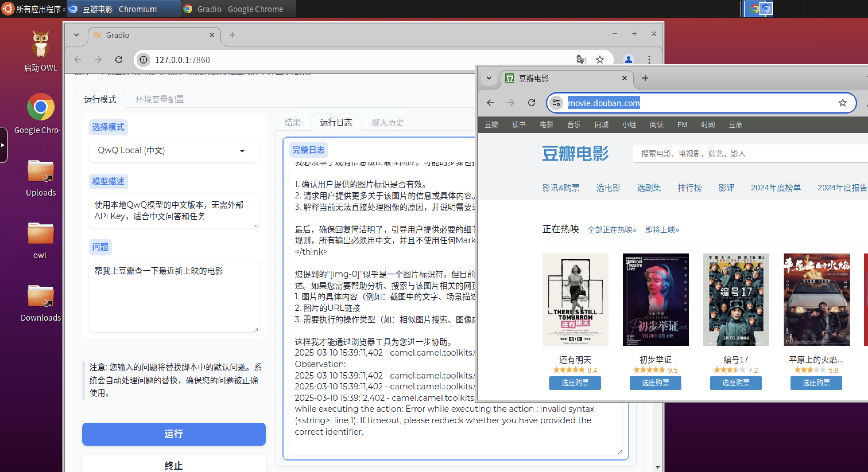This screenshot has height=472, width=868.
Task: Click the scroll-down arrow of the Gradio page scrollbar
Action: point(657,467)
